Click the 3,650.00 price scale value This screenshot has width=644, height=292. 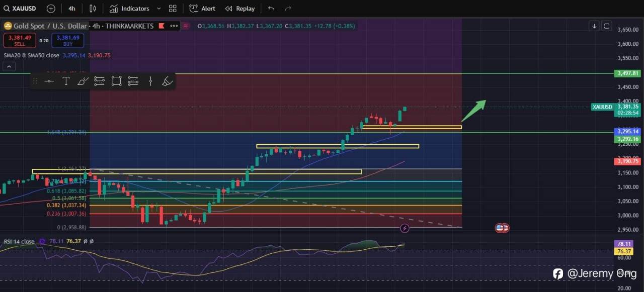pos(627,30)
